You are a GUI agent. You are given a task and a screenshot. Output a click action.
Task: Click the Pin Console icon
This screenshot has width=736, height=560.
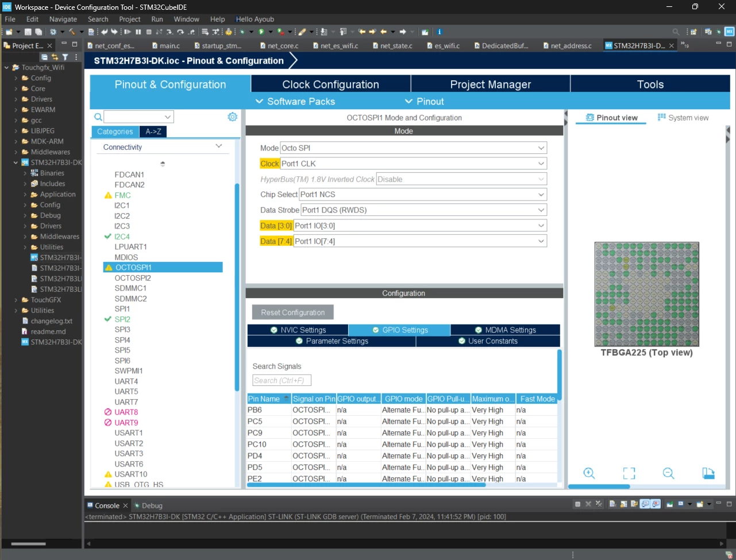669,504
